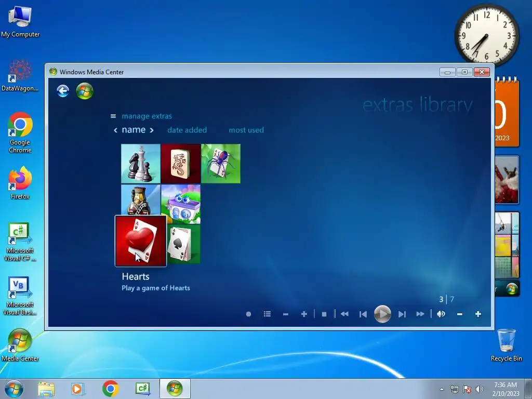Image resolution: width=532 pixels, height=399 pixels.
Task: Open the Mahjong Titans tile
Action: click(x=180, y=164)
